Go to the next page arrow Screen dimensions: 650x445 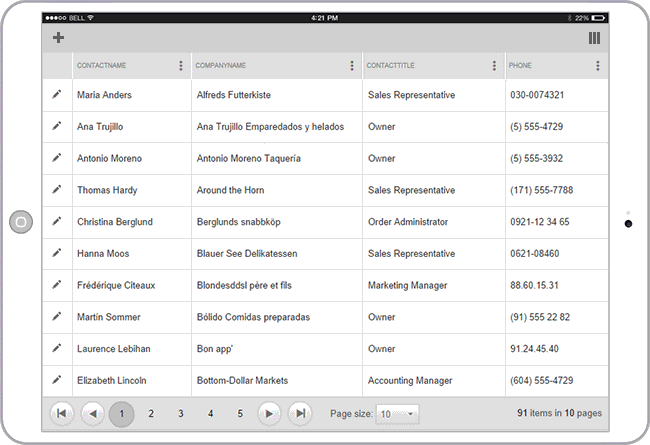coord(269,413)
